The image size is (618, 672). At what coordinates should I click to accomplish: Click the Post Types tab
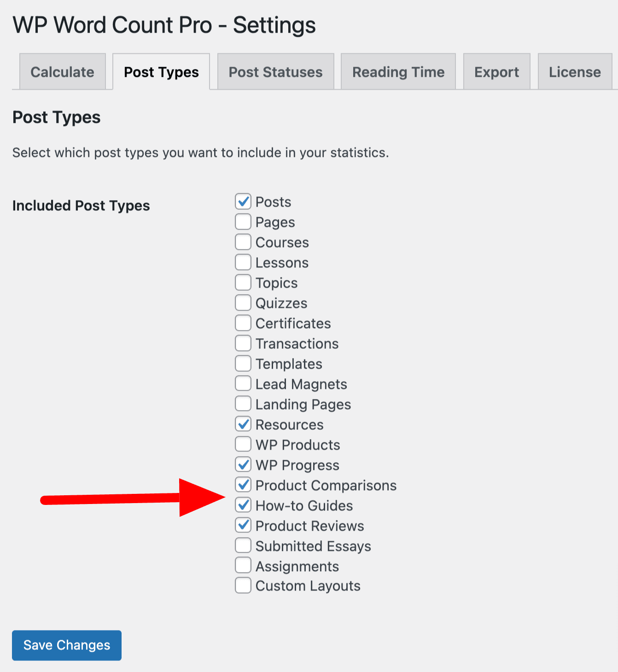(161, 72)
